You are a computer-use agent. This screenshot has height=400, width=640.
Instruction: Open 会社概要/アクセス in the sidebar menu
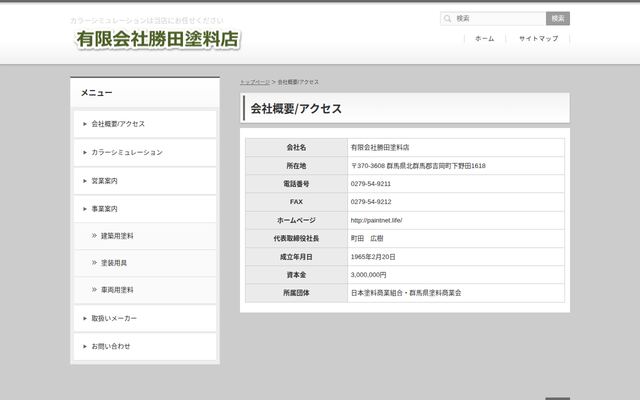coord(145,124)
